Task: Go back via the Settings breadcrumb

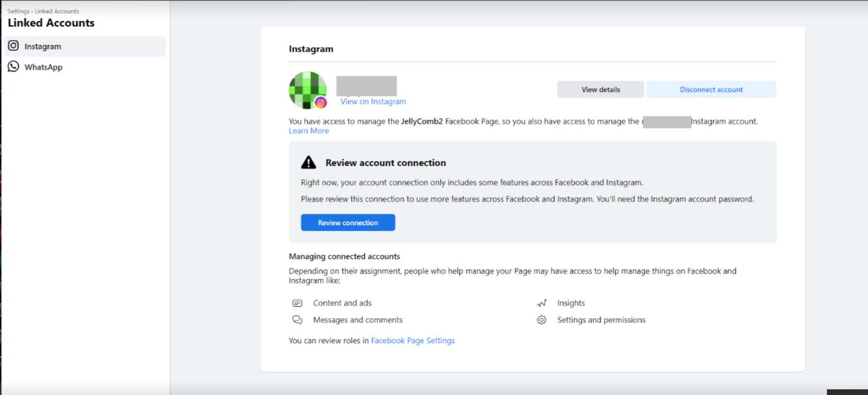Action: (18, 11)
